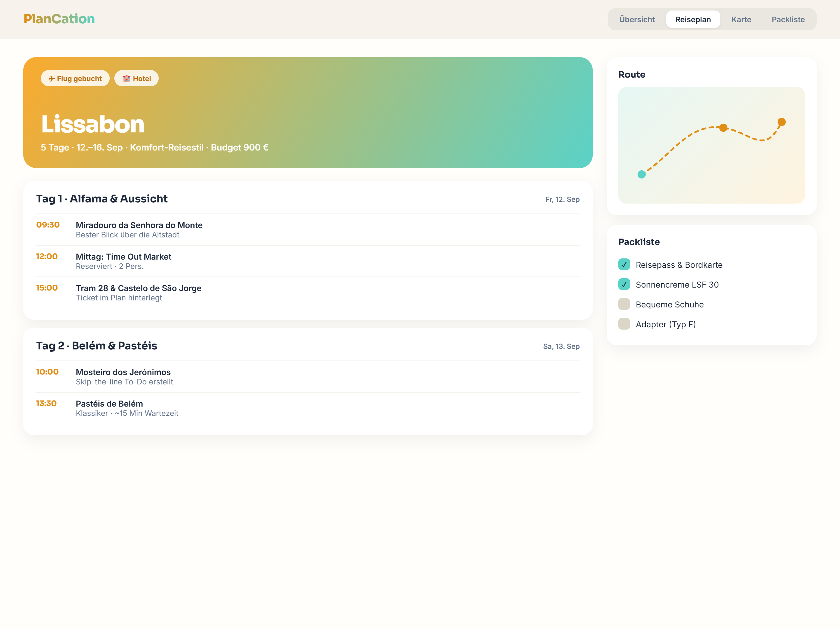
Task: Click the 12:00 time label
Action: point(47,256)
